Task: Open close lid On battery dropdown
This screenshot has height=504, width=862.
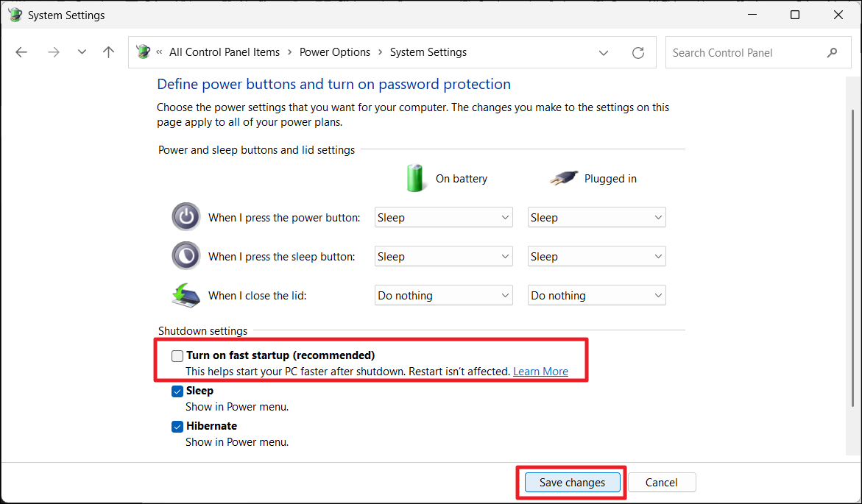Action: coord(443,296)
